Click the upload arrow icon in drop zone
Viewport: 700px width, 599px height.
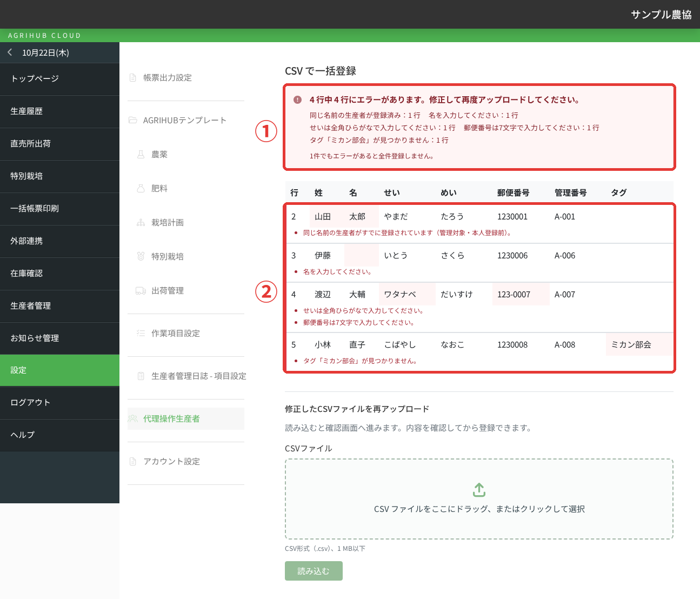(x=479, y=490)
